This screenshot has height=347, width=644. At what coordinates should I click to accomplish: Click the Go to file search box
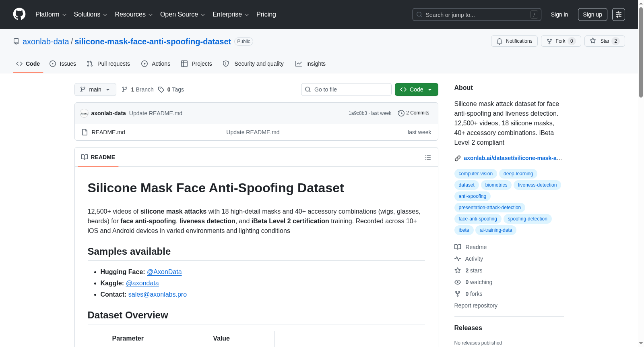[x=346, y=89]
